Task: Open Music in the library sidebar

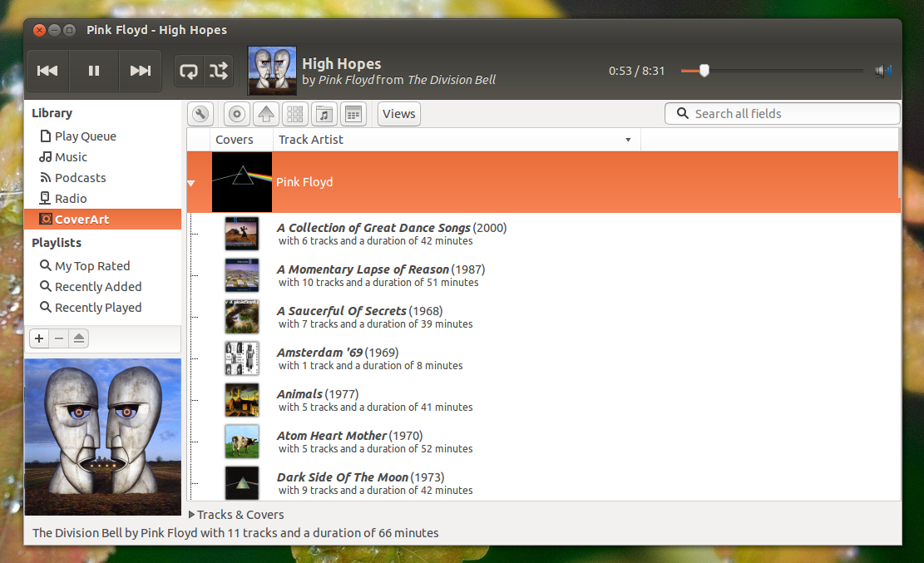Action: click(102, 157)
